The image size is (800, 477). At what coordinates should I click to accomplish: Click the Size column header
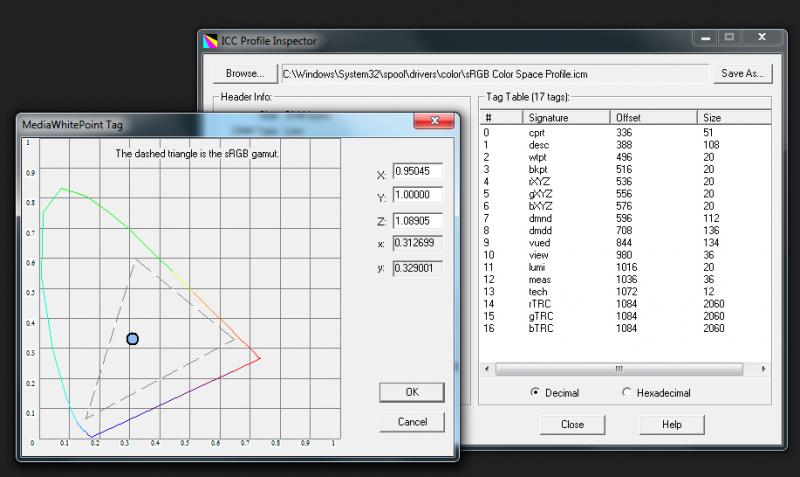tap(734, 118)
